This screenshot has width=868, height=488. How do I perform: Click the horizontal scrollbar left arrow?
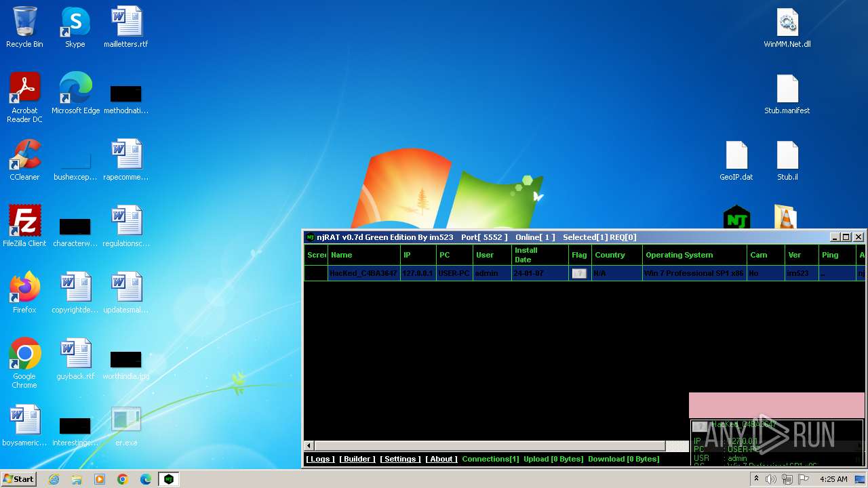309,445
